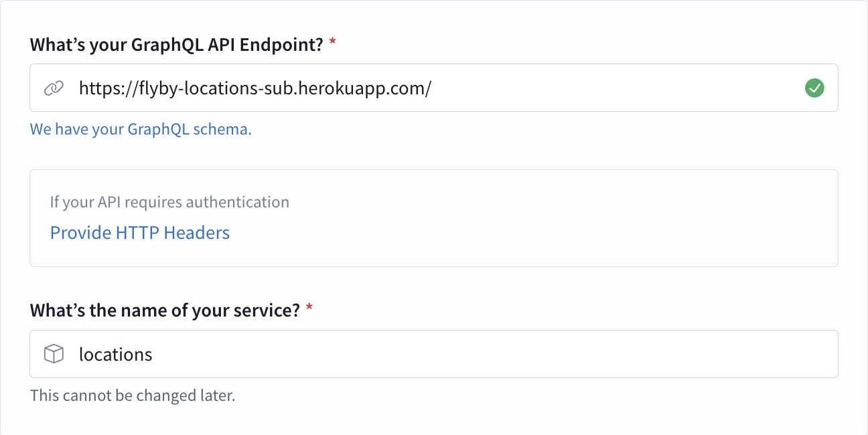Click the authentication panel box
868x435 pixels.
pos(434,218)
